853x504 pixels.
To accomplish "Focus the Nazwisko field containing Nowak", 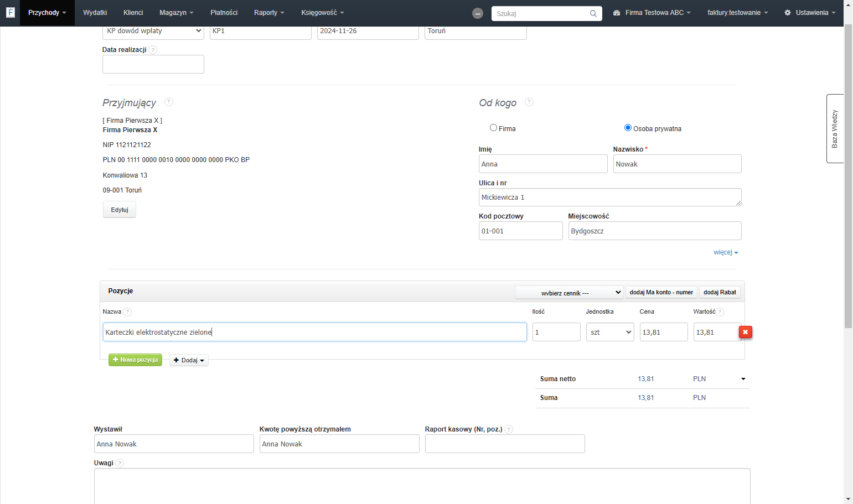I will pyautogui.click(x=677, y=164).
